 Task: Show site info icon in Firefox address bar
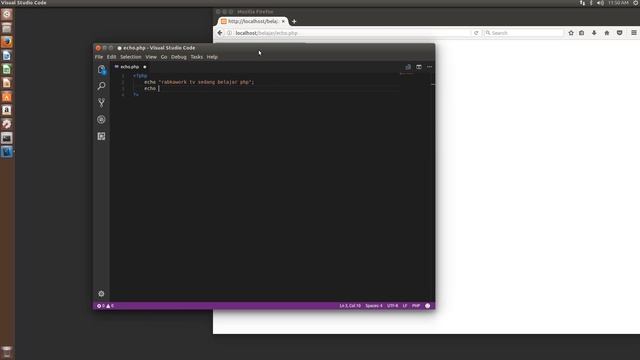(x=229, y=33)
